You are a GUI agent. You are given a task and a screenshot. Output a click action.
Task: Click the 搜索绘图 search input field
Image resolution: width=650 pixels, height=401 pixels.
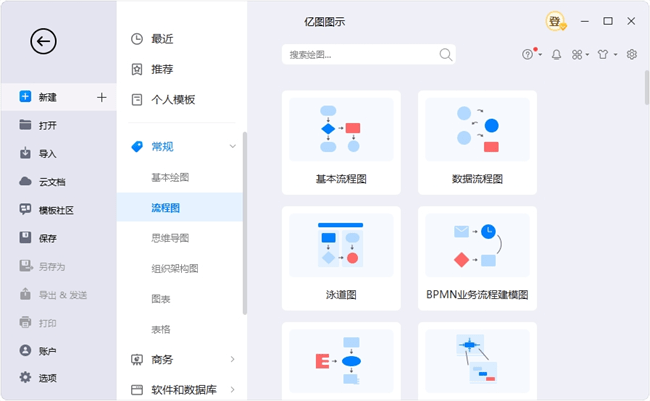click(358, 54)
